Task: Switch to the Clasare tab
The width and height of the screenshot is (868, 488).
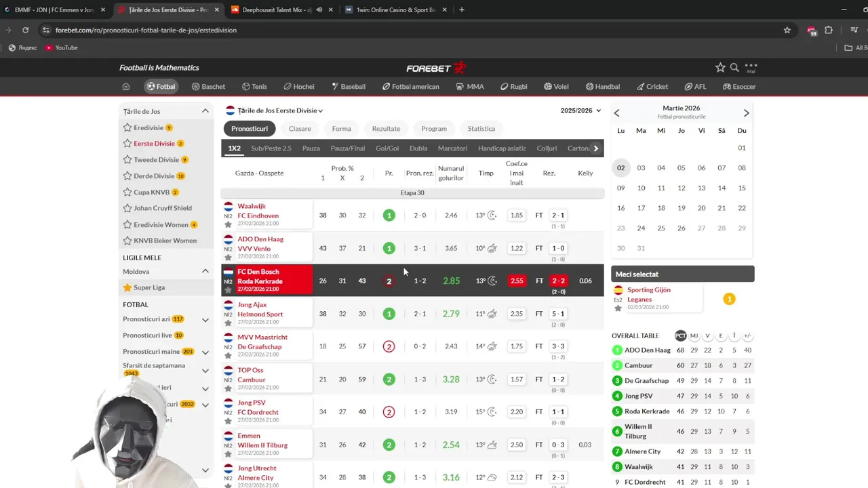Action: [x=300, y=129]
